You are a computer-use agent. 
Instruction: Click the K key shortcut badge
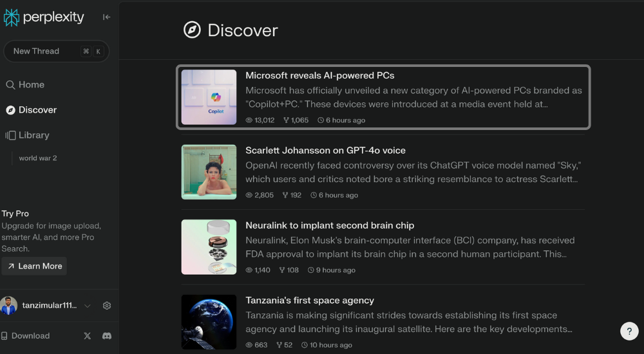pyautogui.click(x=98, y=51)
